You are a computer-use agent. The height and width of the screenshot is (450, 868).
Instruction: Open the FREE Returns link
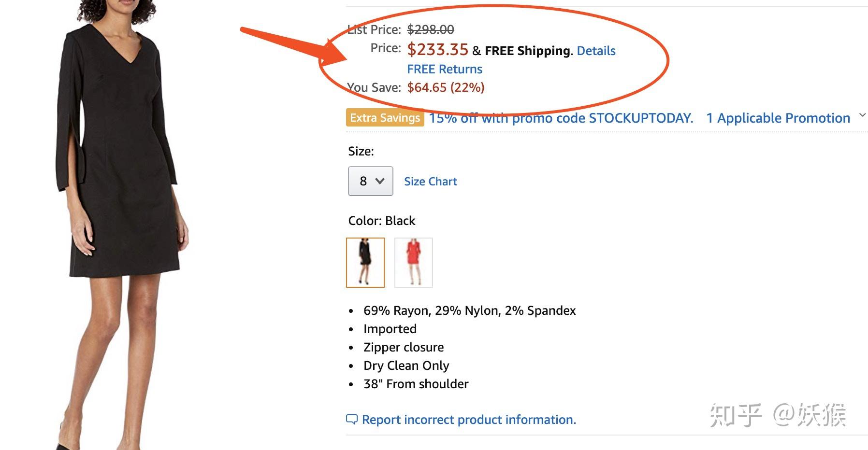tap(445, 69)
